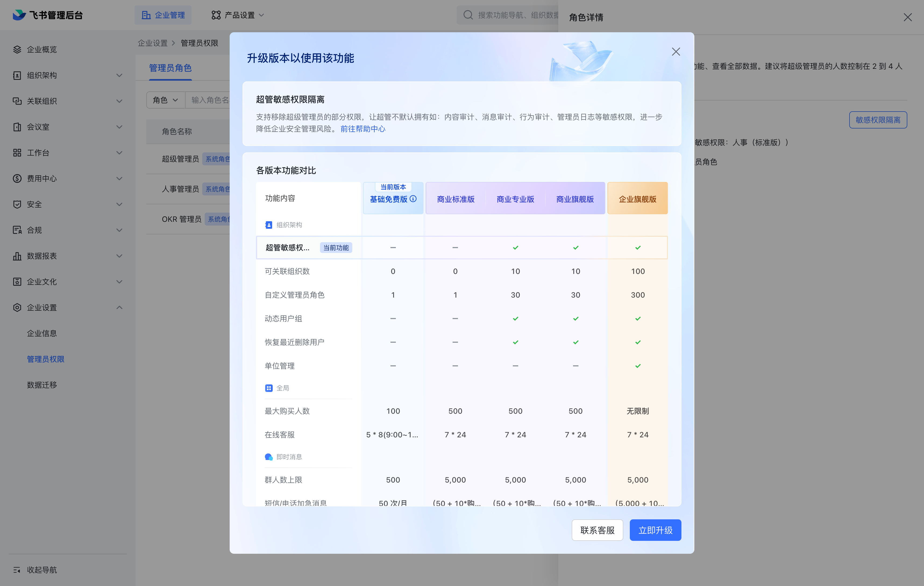
Task: Click the 企业概览 layers icon in sidebar
Action: click(17, 49)
